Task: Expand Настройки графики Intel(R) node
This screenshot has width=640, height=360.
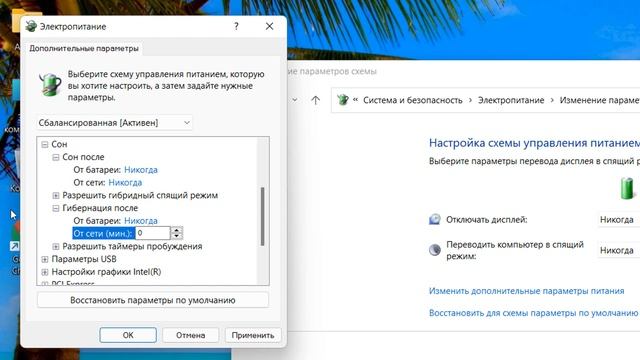Action: pos(45,272)
